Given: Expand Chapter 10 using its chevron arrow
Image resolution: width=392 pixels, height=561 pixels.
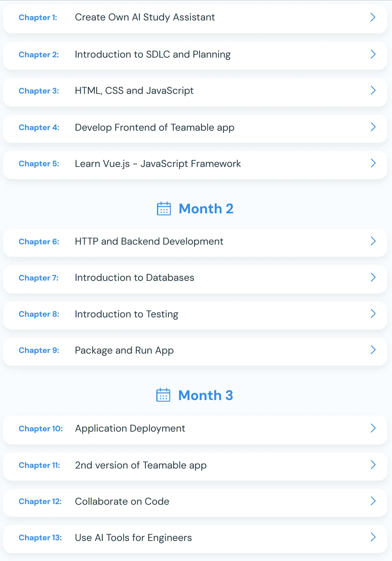Looking at the screenshot, I should pos(373,428).
